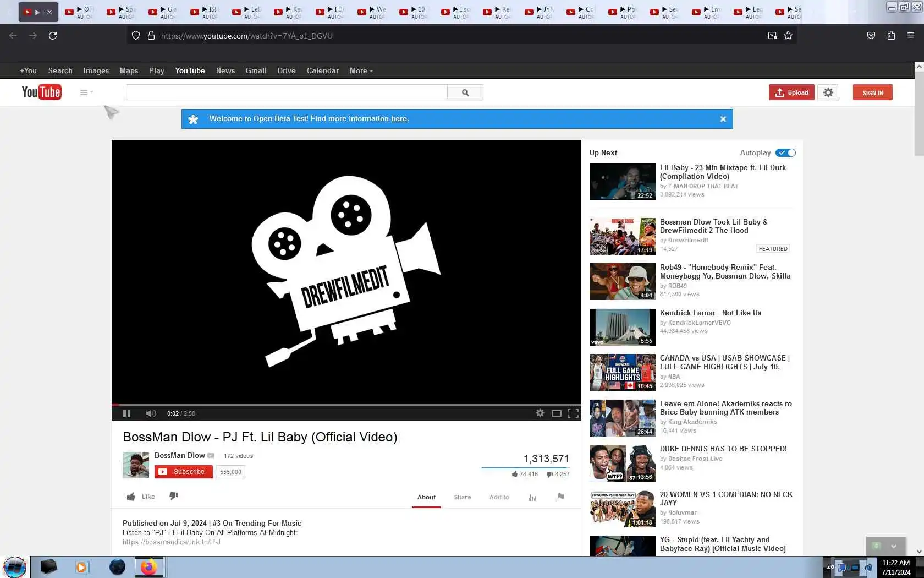Switch player to theater mode
The height and width of the screenshot is (578, 924).
pyautogui.click(x=557, y=413)
